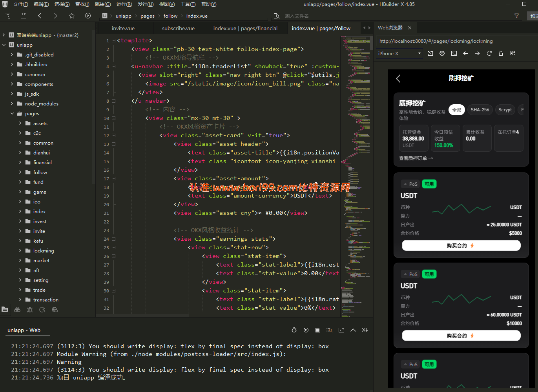Viewport: 538px width, 392px height.
Task: Open the iPhone X device dropdown
Action: [x=399, y=54]
